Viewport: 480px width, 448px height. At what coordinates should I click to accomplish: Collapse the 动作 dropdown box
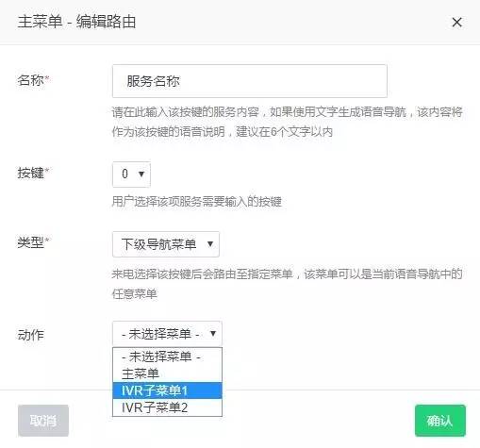(167, 334)
